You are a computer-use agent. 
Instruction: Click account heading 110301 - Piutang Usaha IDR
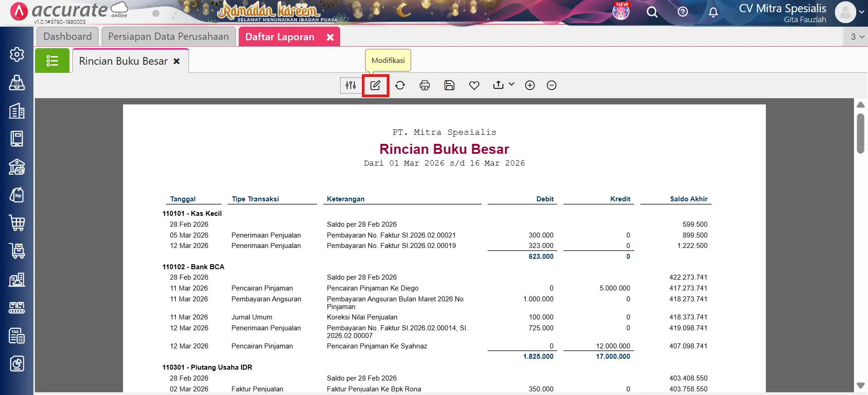coord(207,367)
